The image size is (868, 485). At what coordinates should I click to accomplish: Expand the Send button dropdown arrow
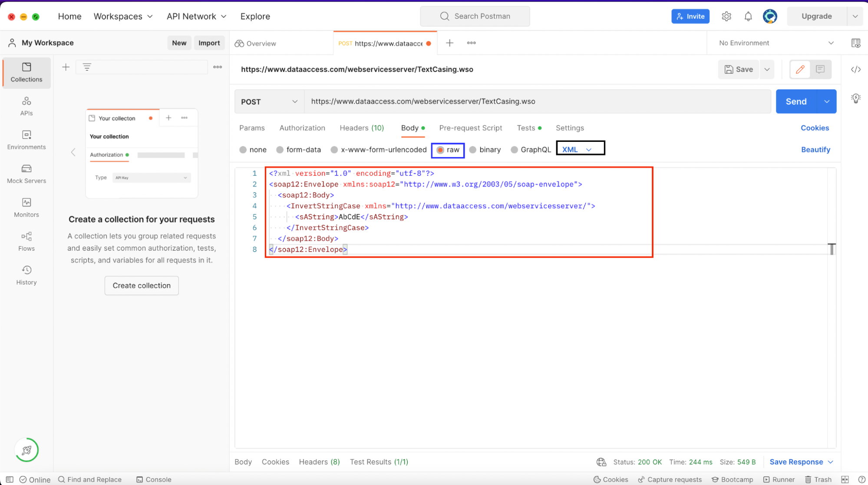pos(828,101)
